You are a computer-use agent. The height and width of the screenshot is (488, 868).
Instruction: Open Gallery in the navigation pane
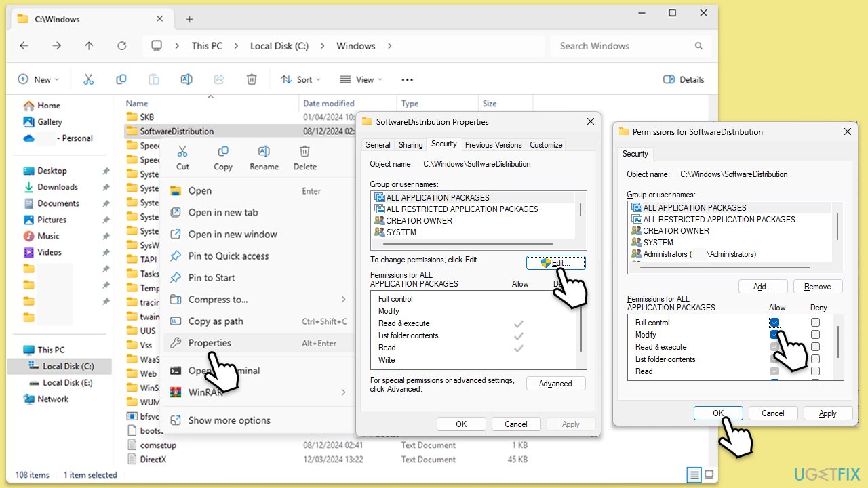43,122
